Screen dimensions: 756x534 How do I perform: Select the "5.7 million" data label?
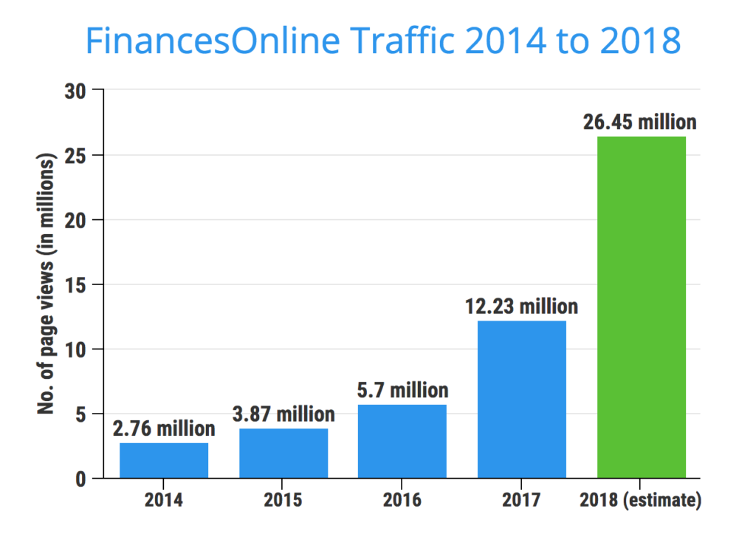click(x=402, y=390)
